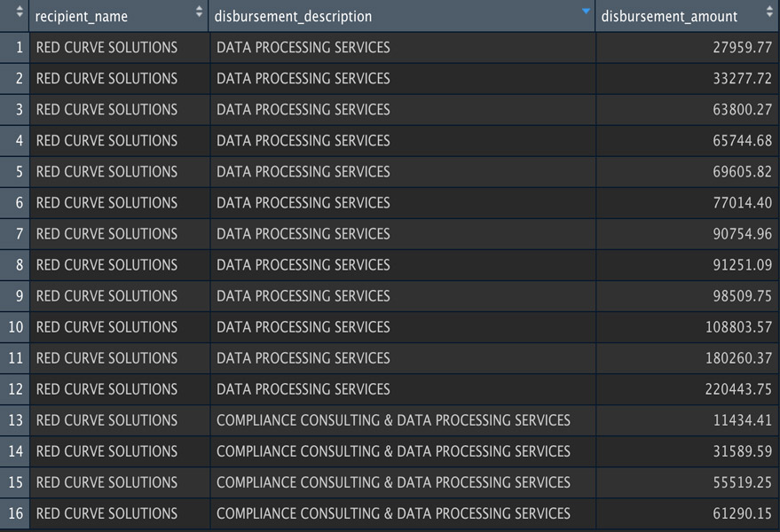Select row number 11
The width and height of the screenshot is (780, 532).
(15, 358)
